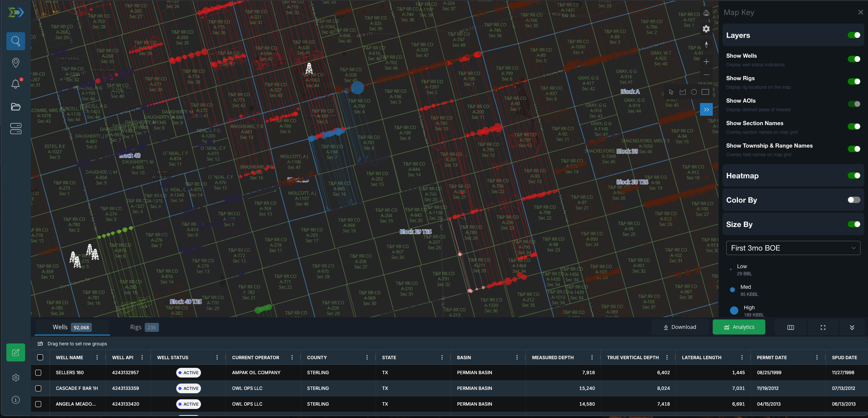The height and width of the screenshot is (418, 868).
Task: Click the print map icon
Action: pos(706,13)
